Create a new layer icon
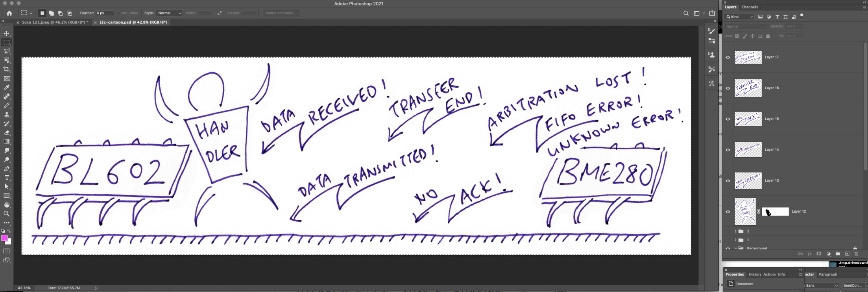This screenshot has height=292, width=868. pos(847,254)
